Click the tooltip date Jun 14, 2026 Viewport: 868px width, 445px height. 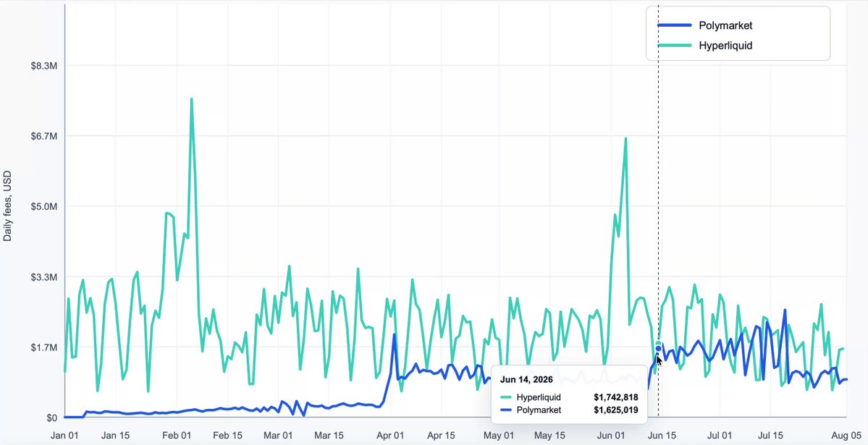[x=526, y=380]
